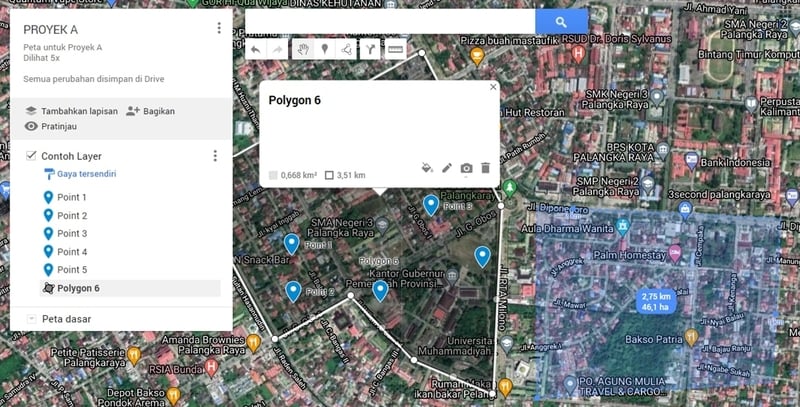Add a photo with the camera icon

(466, 168)
